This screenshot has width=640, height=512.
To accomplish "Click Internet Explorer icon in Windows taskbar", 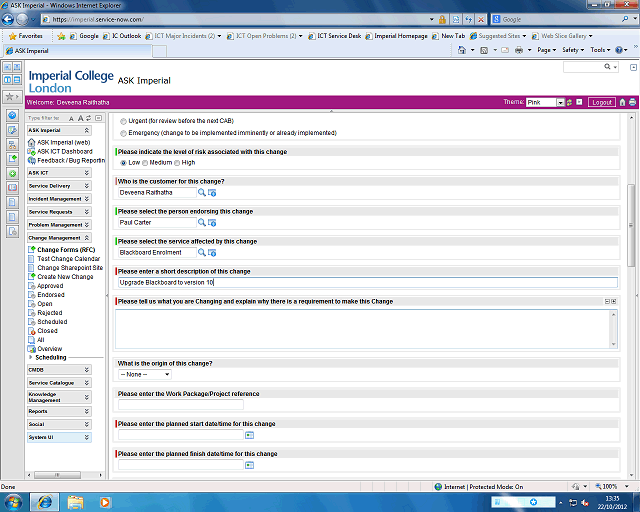I will (45, 500).
